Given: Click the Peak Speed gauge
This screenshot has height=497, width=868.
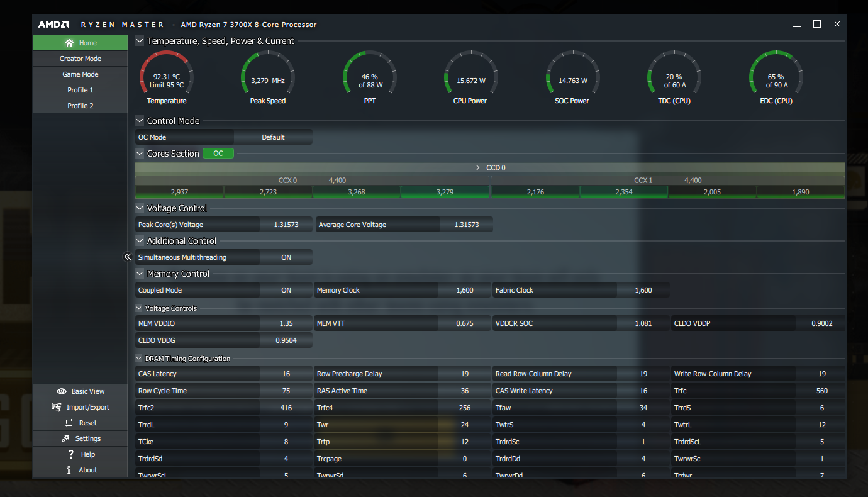Looking at the screenshot, I should coord(268,77).
